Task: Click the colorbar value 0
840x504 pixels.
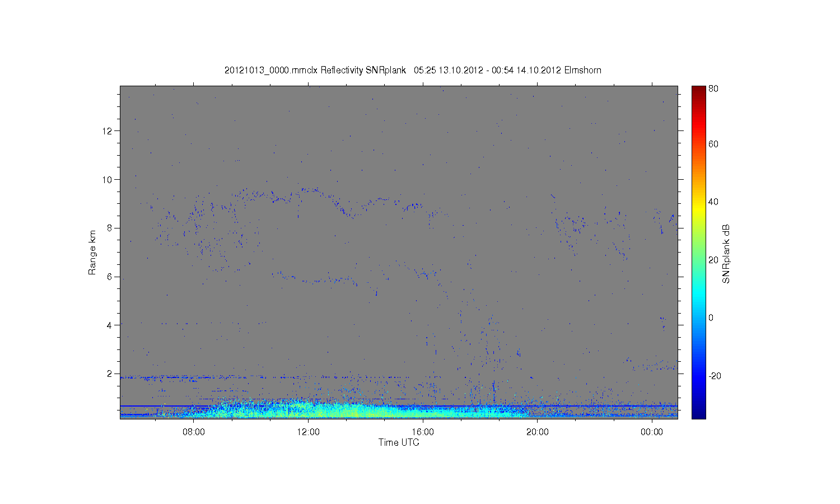Action: [x=711, y=318]
